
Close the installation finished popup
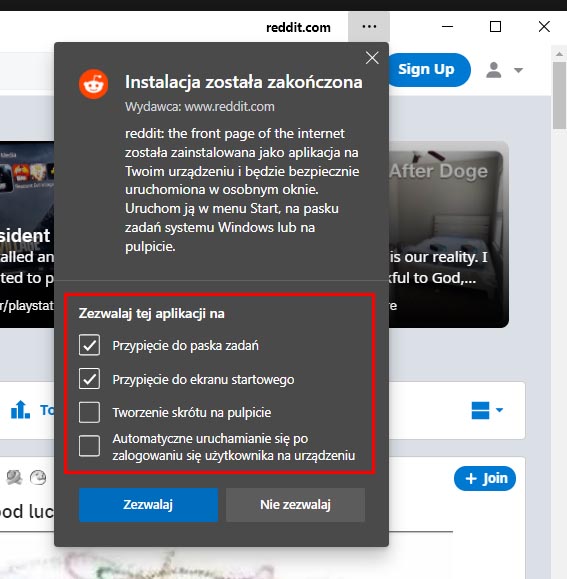372,58
